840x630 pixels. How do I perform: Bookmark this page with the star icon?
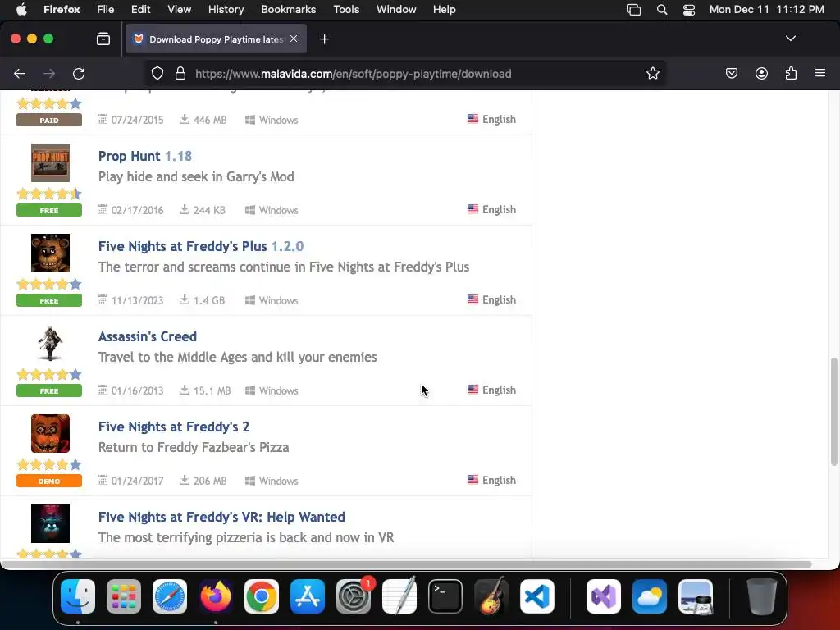tap(652, 73)
